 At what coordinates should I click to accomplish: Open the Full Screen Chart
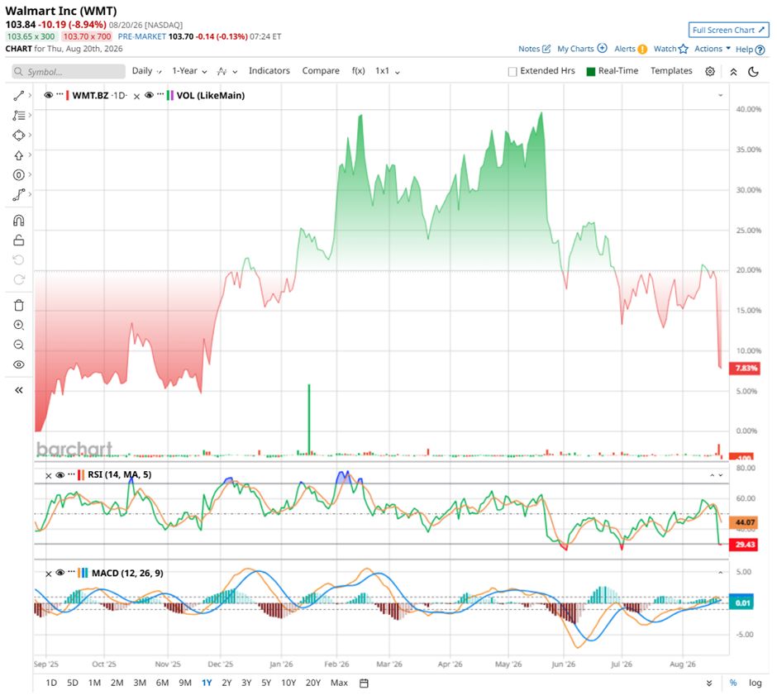pos(728,31)
